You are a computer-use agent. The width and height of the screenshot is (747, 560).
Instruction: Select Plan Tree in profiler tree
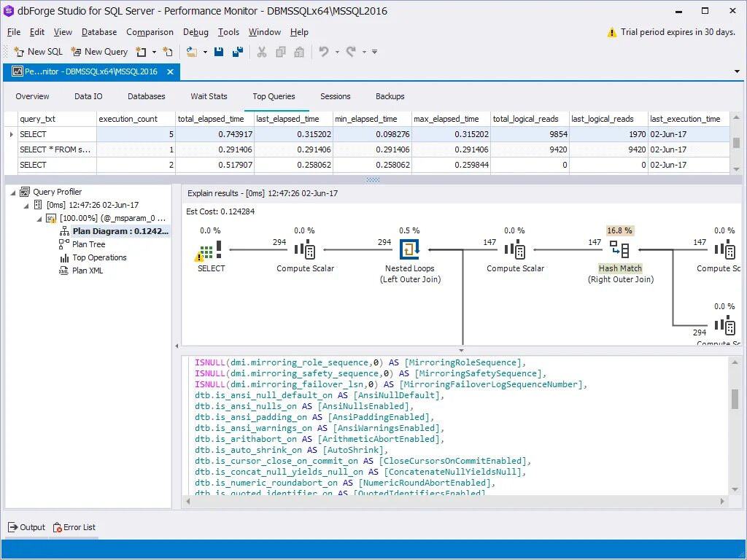click(88, 244)
